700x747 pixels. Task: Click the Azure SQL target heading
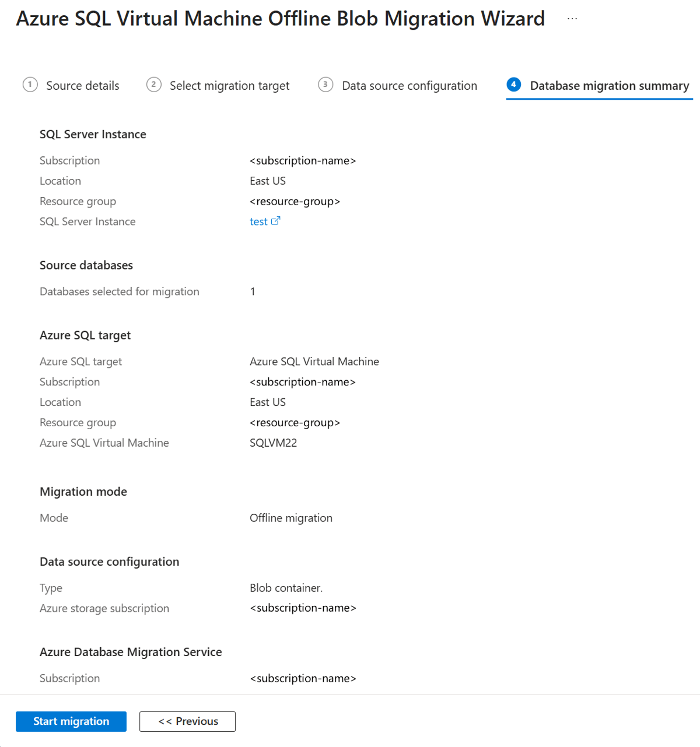pyautogui.click(x=85, y=335)
